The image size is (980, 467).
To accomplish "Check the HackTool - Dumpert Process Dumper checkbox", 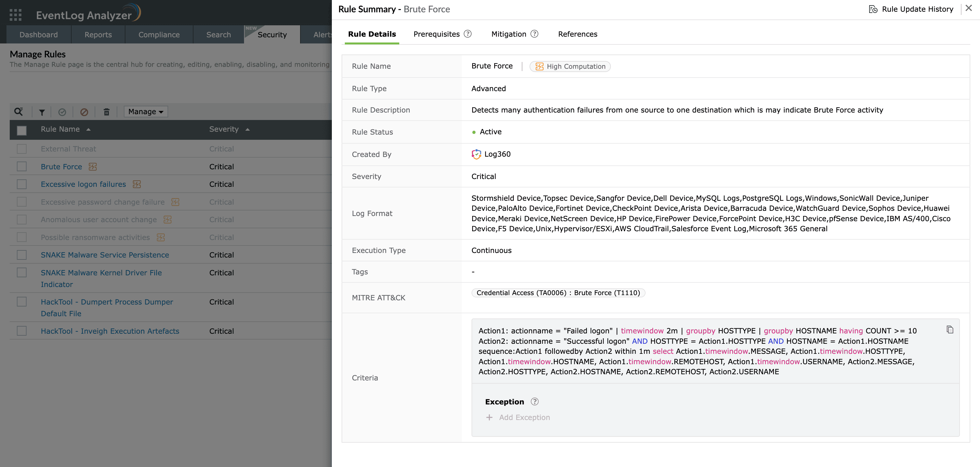I will [x=22, y=302].
